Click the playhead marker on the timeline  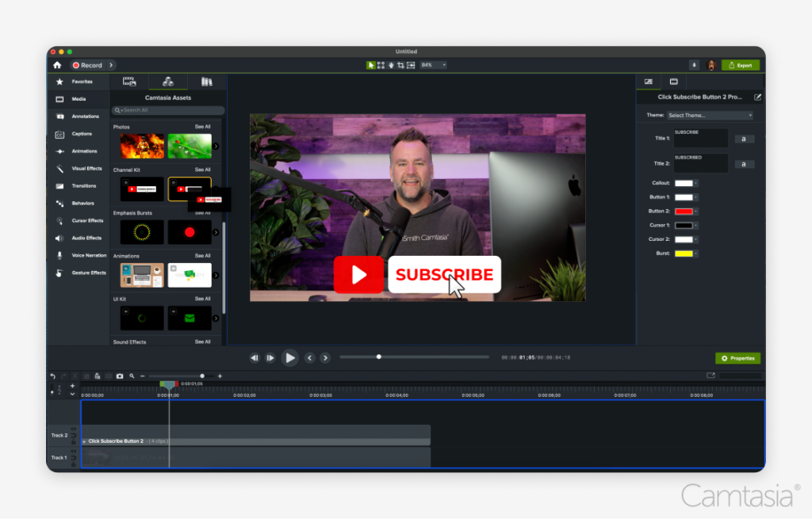pos(169,384)
